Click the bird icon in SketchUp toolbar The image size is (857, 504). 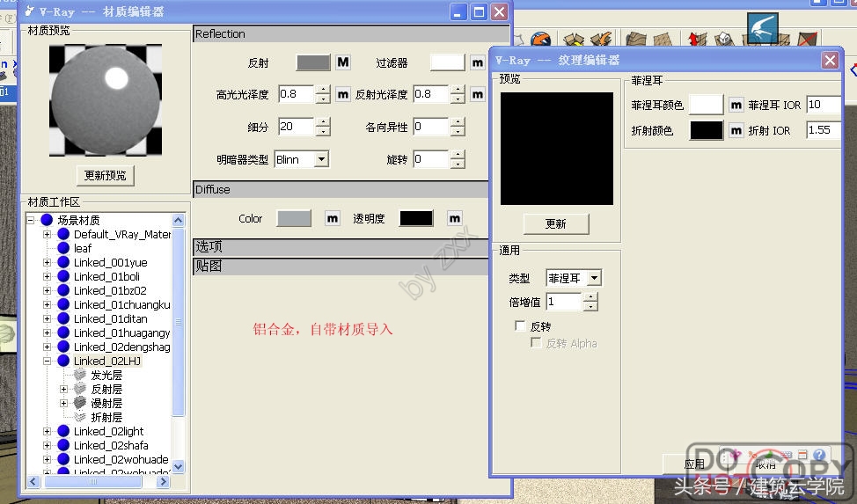click(x=763, y=26)
